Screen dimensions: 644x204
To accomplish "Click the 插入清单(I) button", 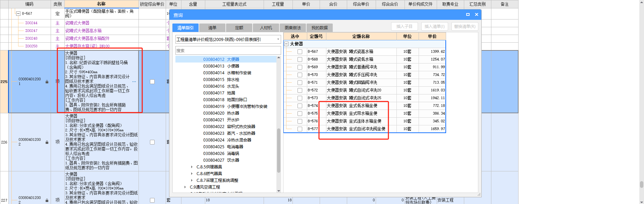I will [x=434, y=26].
